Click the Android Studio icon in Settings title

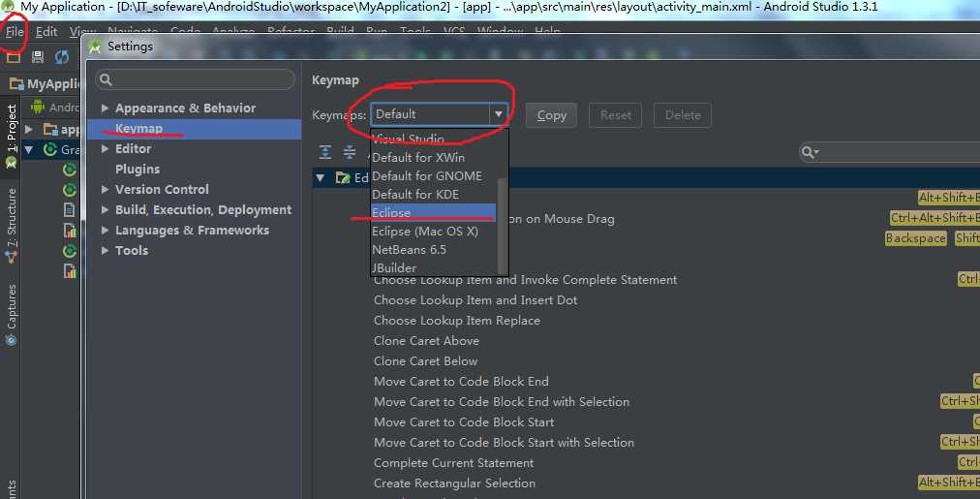(95, 47)
